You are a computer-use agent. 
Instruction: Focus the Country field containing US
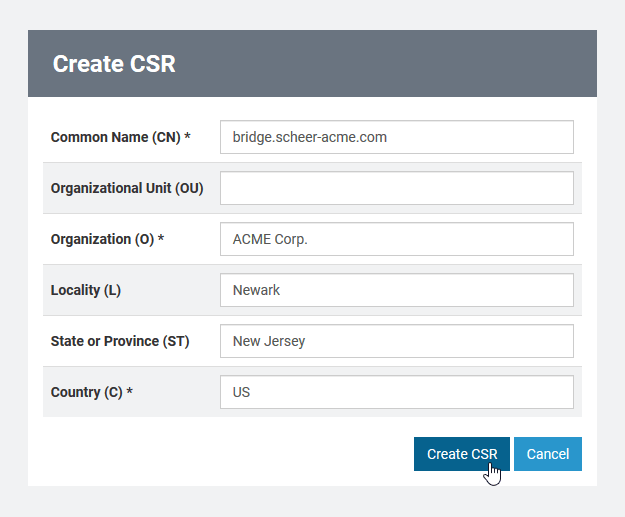pos(396,392)
